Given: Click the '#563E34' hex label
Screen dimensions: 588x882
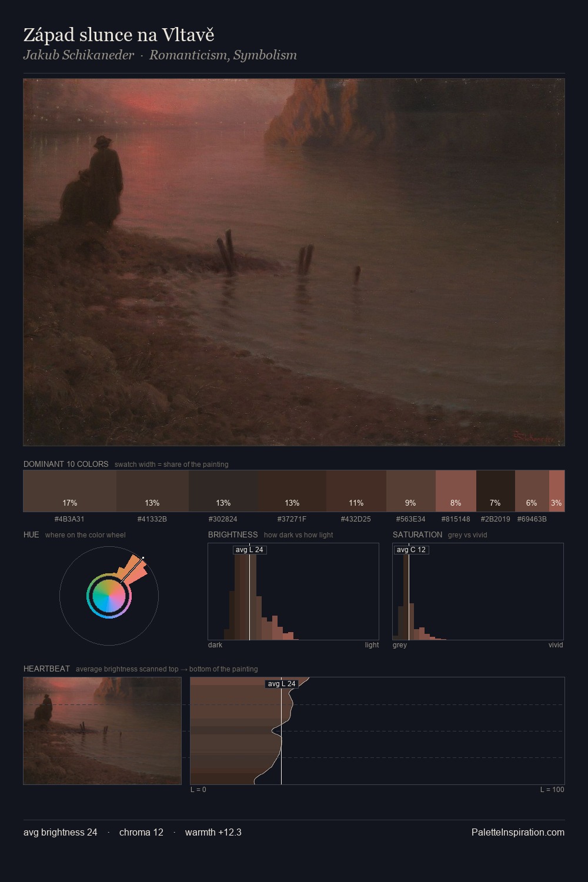Looking at the screenshot, I should 410,519.
